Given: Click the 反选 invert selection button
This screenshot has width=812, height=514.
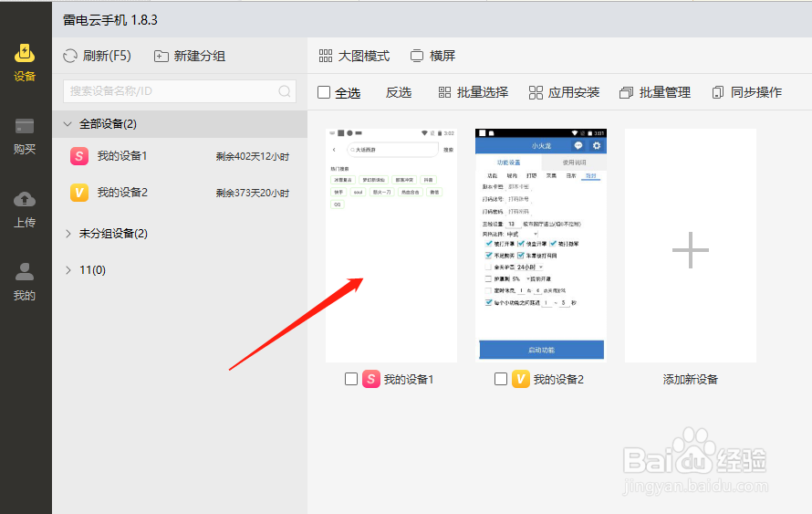Looking at the screenshot, I should (399, 93).
